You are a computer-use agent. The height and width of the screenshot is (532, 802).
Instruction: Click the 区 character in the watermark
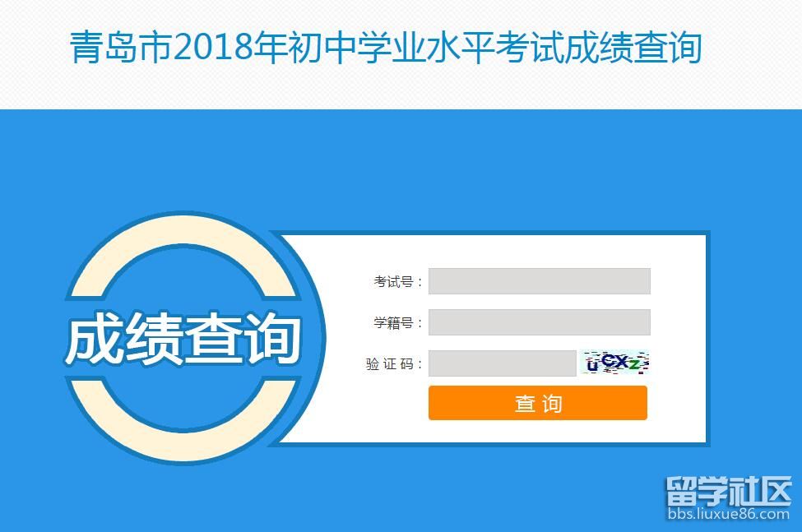click(776, 491)
